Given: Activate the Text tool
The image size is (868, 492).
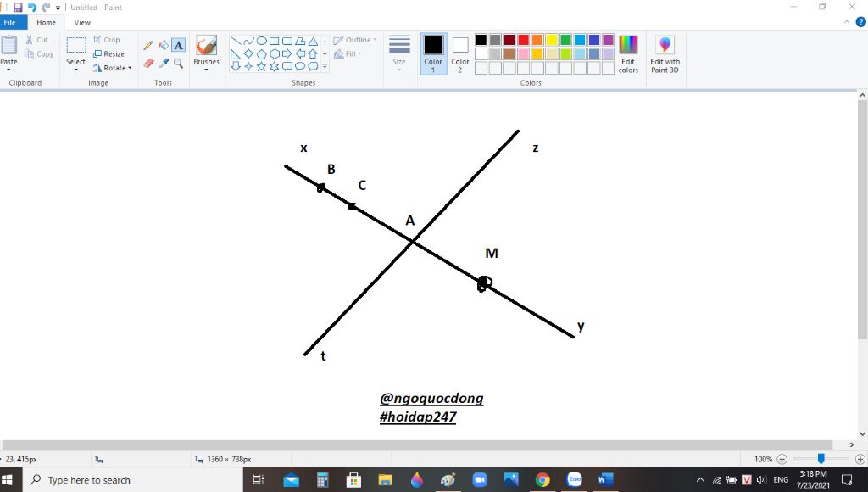Looking at the screenshot, I should 179,45.
